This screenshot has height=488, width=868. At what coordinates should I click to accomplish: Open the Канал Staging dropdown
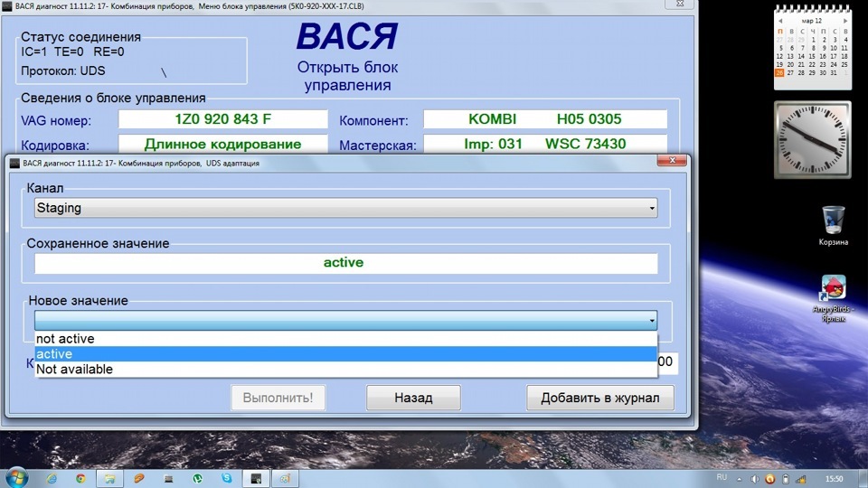(346, 208)
